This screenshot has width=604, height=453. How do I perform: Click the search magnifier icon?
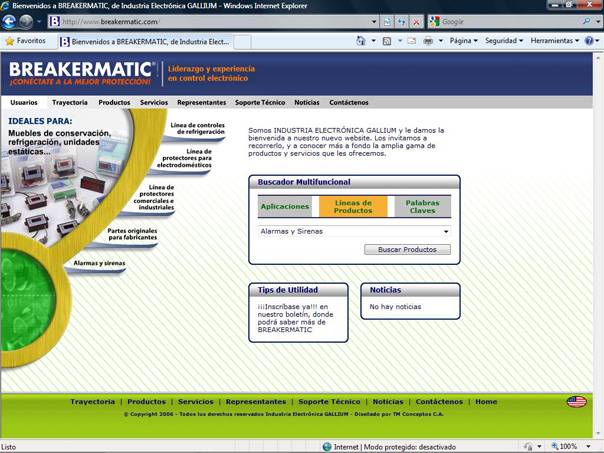586,21
